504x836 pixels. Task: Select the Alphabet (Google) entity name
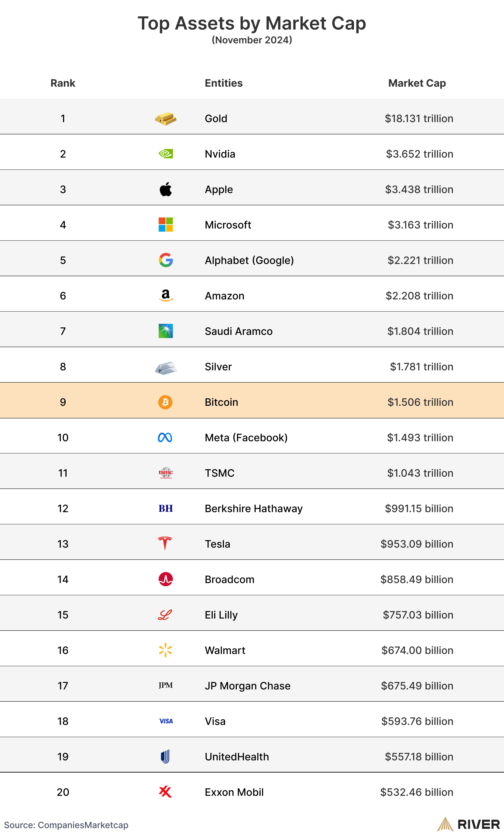[x=249, y=260]
